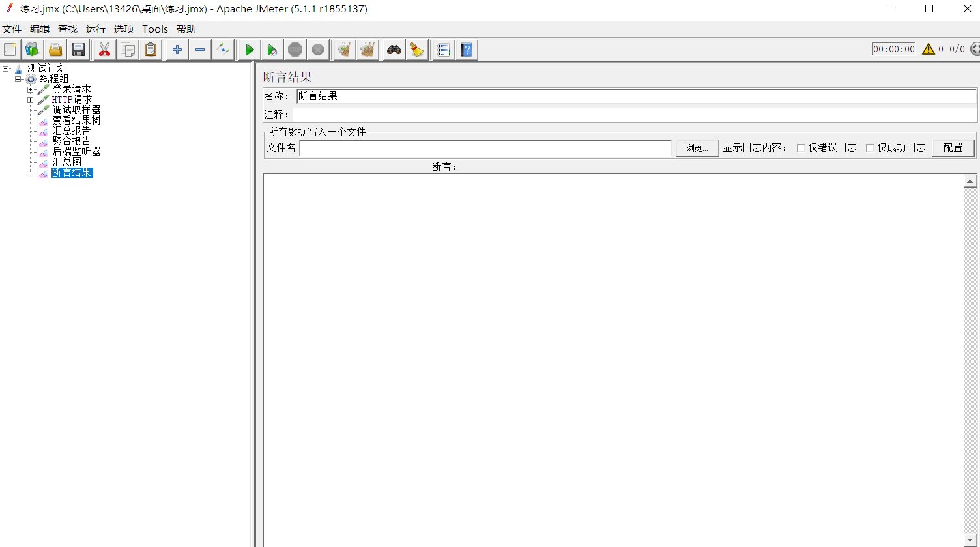Open the 文件 menu
Viewport: 980px width, 547px height.
click(x=12, y=29)
